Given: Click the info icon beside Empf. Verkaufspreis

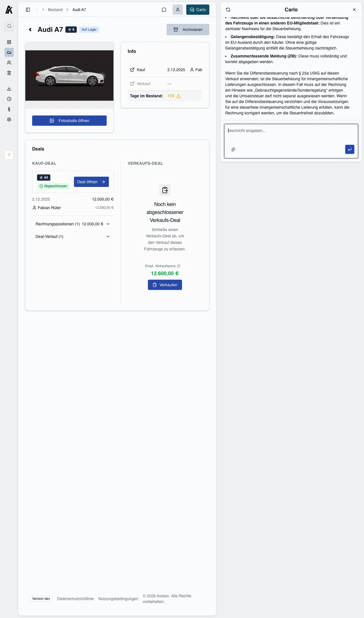Looking at the screenshot, I should click(179, 266).
